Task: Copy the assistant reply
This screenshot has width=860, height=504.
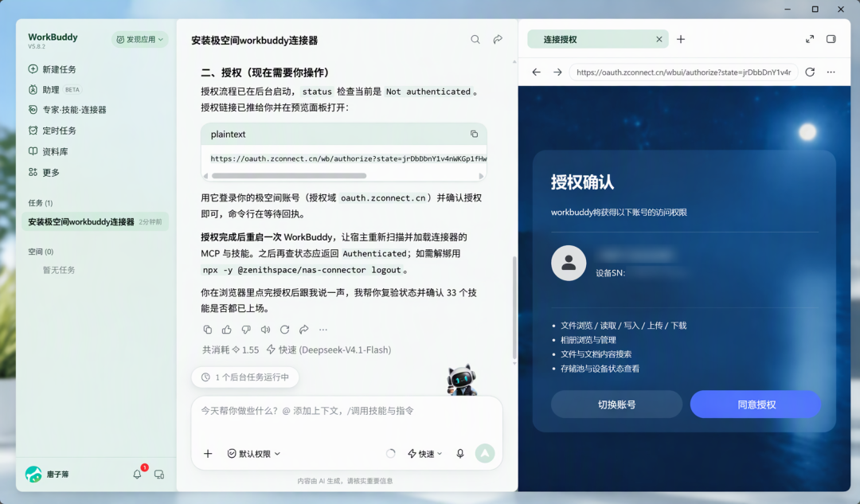Action: click(207, 330)
